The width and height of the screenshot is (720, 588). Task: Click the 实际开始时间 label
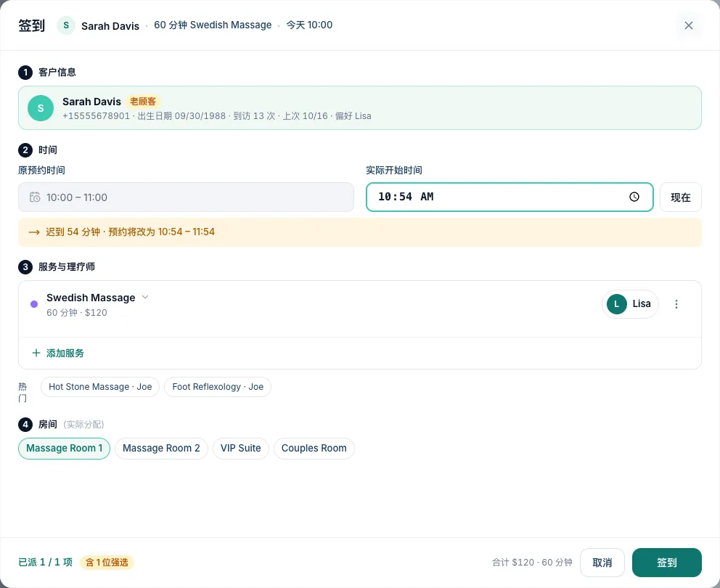[x=394, y=171]
